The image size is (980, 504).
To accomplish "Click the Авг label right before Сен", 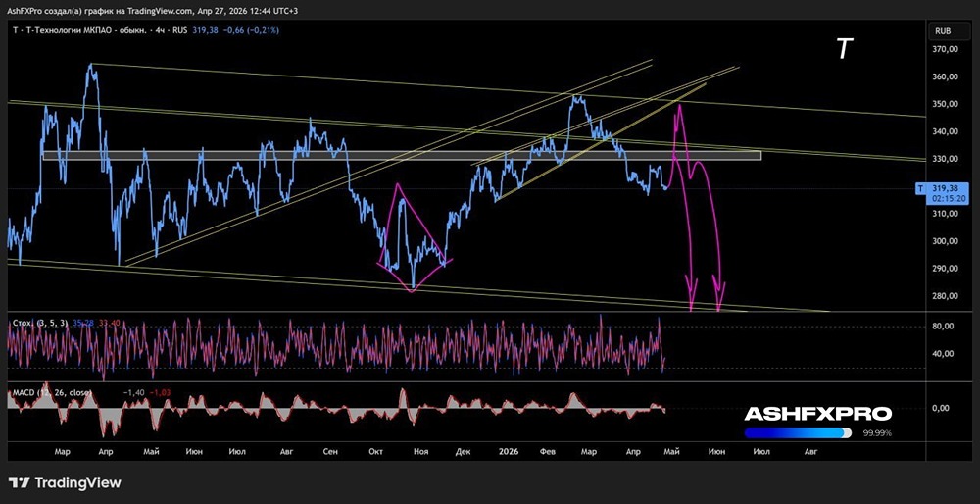I will [x=287, y=450].
